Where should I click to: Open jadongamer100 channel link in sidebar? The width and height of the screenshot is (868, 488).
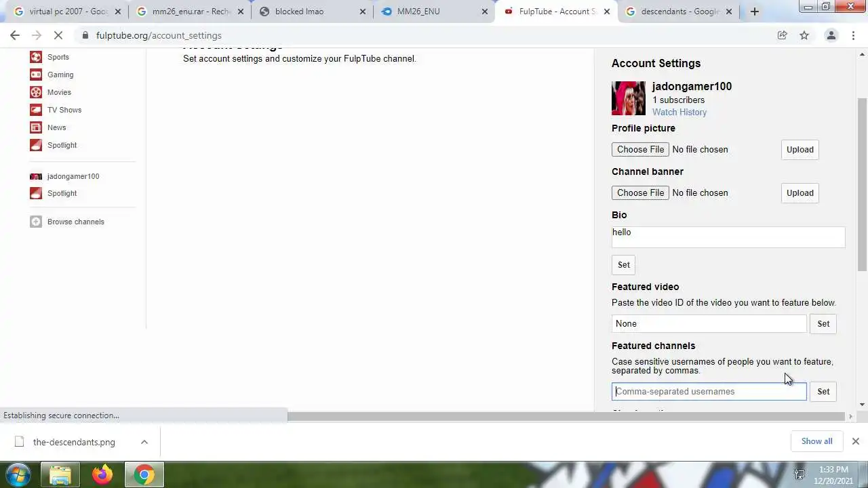73,176
